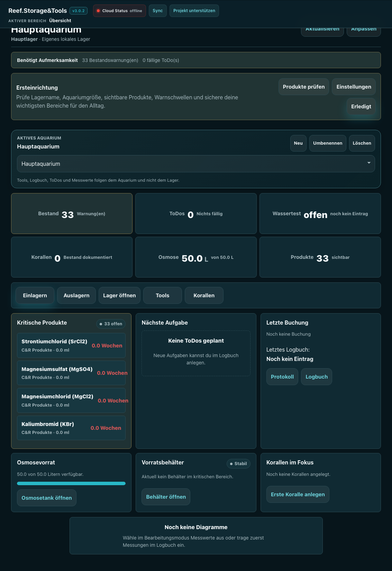This screenshot has height=571, width=392.
Task: Open the Logbuch button
Action: pos(317,377)
